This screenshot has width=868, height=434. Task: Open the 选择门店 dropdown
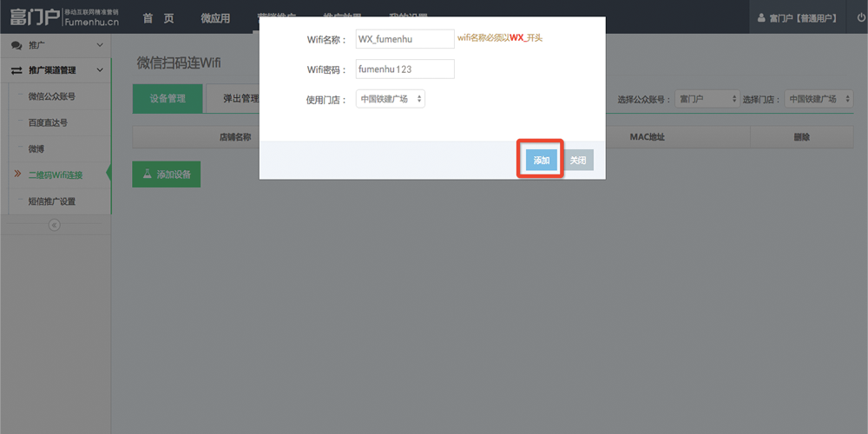[x=819, y=99]
